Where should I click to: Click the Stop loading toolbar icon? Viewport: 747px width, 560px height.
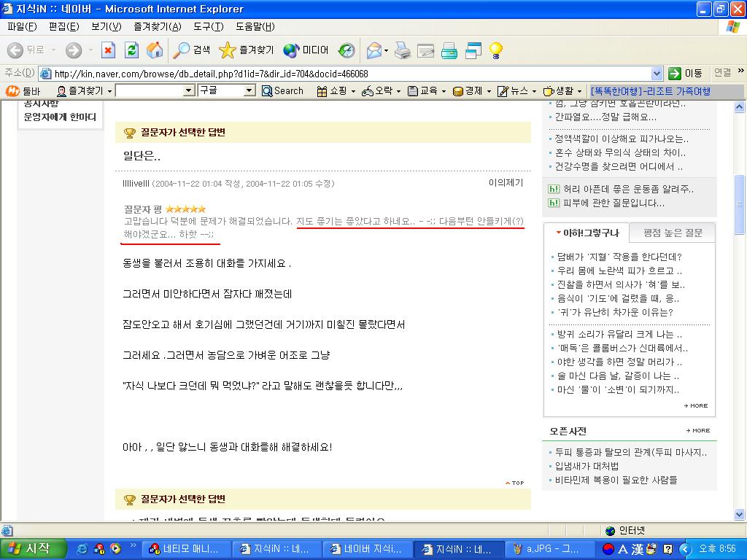point(108,50)
